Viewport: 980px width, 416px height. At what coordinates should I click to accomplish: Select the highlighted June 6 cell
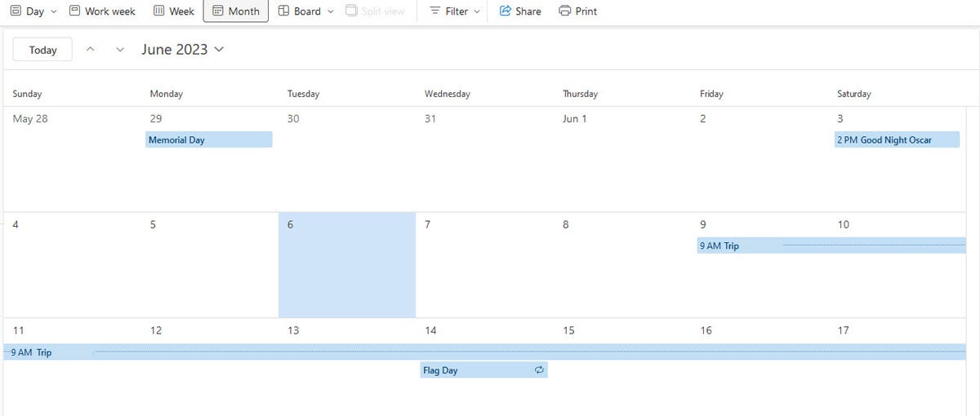pos(347,265)
